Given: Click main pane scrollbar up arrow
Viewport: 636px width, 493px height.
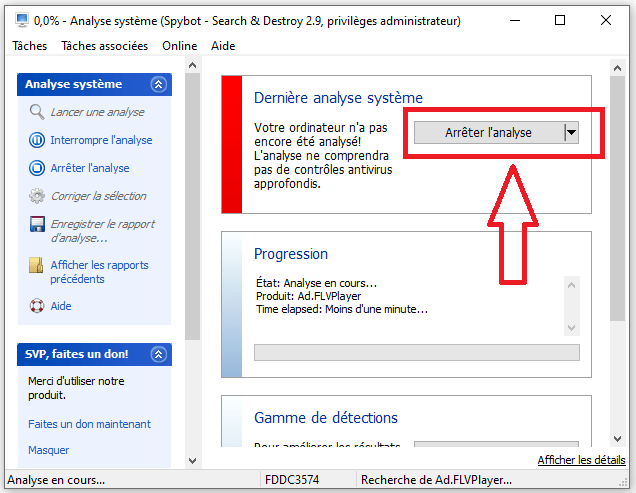Looking at the screenshot, I should coord(617,68).
